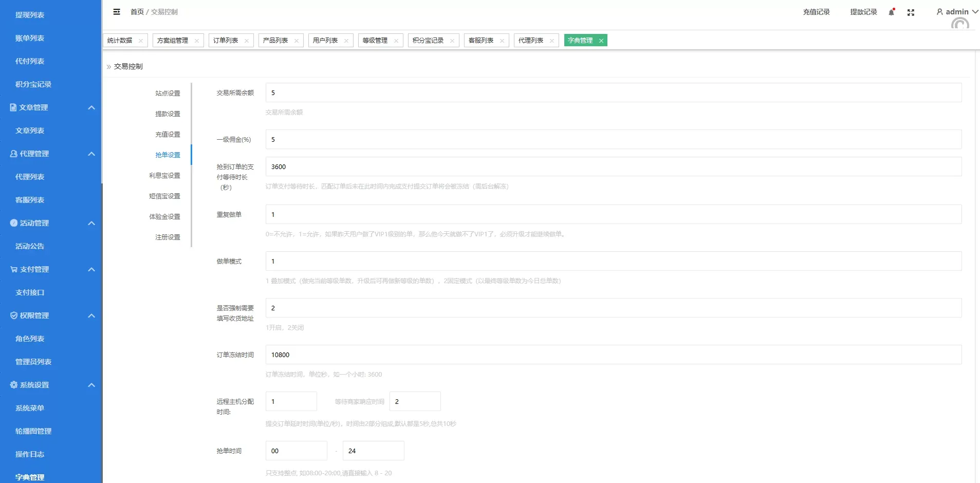Viewport: 980px width, 483px height.
Task: Close the 订单列表 tab
Action: tap(247, 41)
